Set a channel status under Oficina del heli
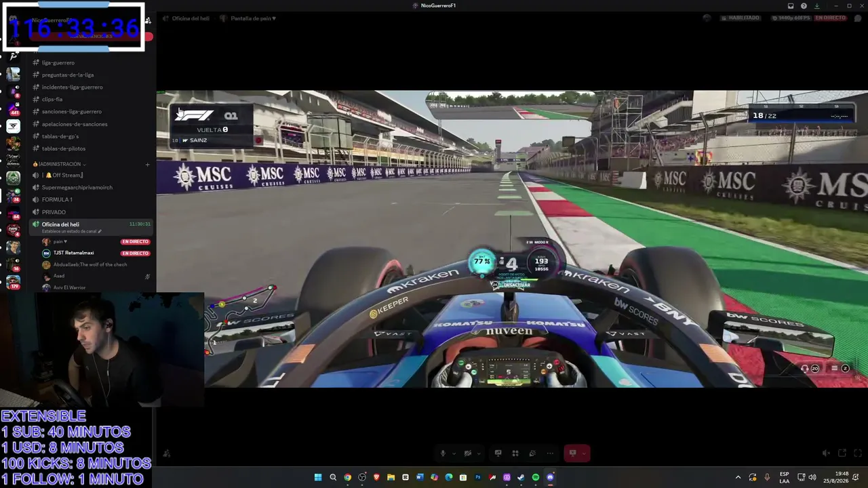 click(x=71, y=231)
